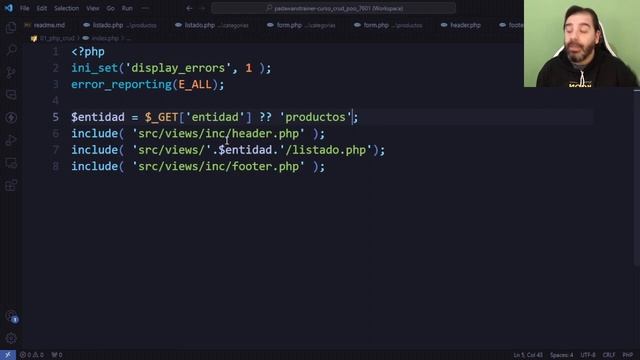640x360 pixels.
Task: Open the Explorer view in the activity bar
Action: pos(11,28)
